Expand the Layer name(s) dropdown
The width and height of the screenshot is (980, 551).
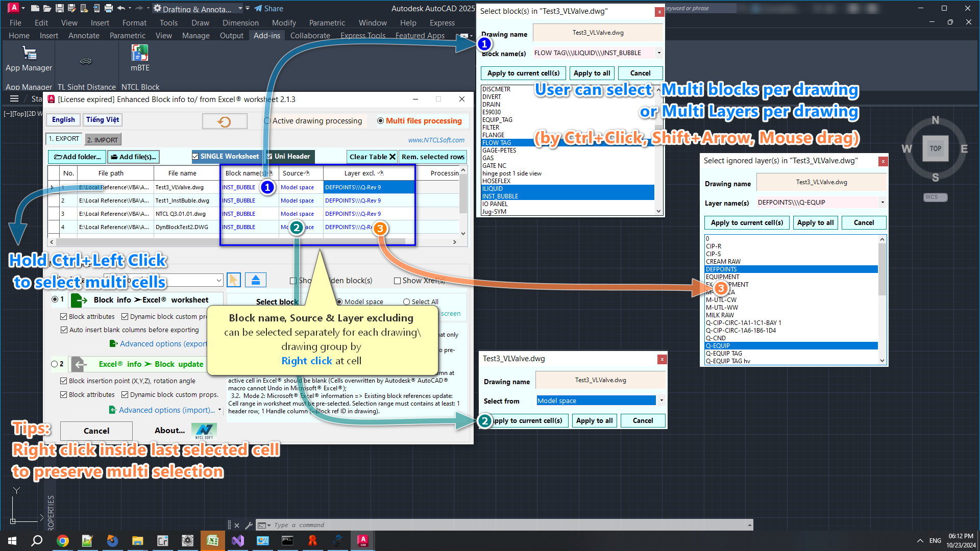(x=882, y=203)
